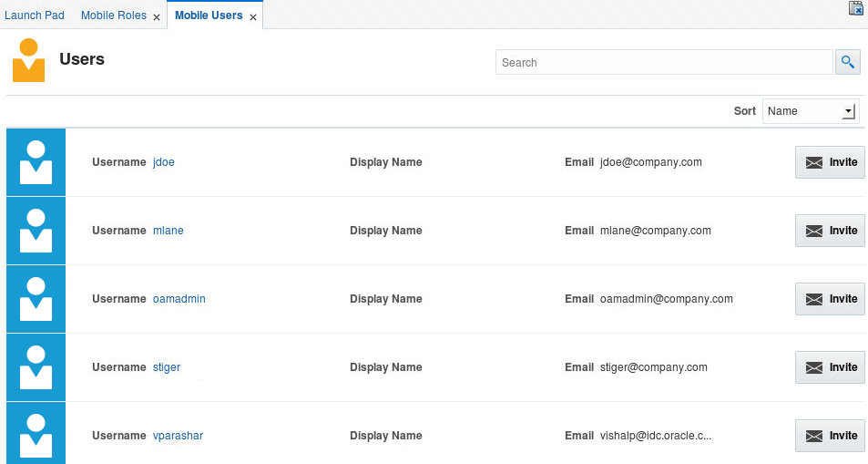
Task: Click stiger's user avatar icon
Action: (36, 367)
